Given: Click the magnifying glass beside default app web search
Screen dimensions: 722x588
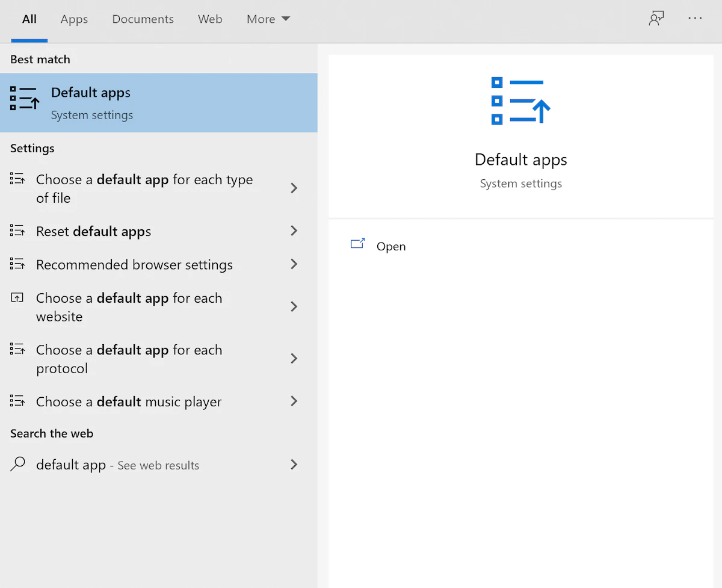Looking at the screenshot, I should point(17,464).
